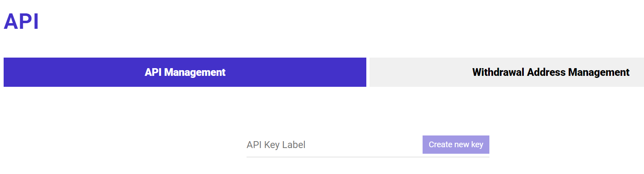Image resolution: width=644 pixels, height=174 pixels.
Task: Click the API Key Label placeholder text
Action: pos(276,145)
